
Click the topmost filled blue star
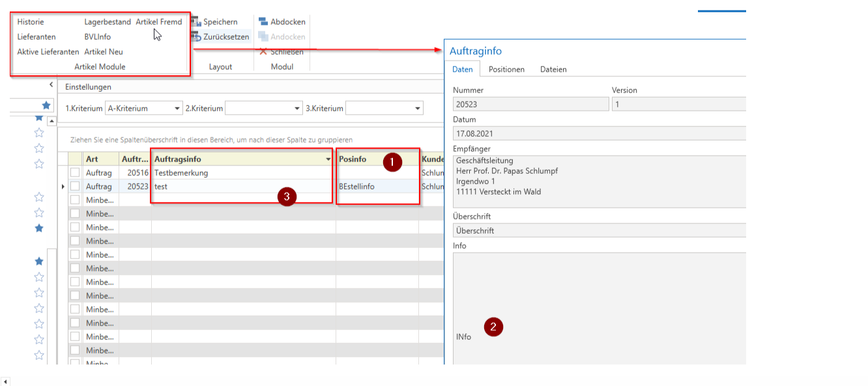(x=46, y=105)
